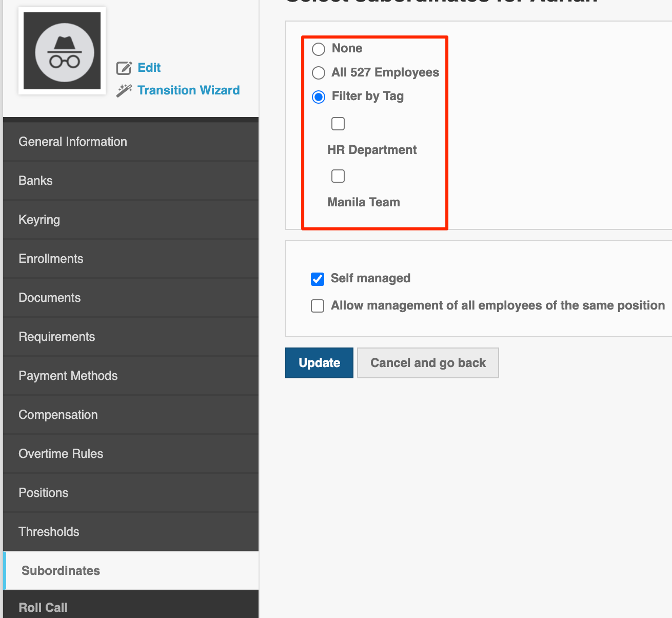Screen dimensions: 672x618
Task: Uncheck the Self managed checkbox
Action: pyautogui.click(x=318, y=279)
